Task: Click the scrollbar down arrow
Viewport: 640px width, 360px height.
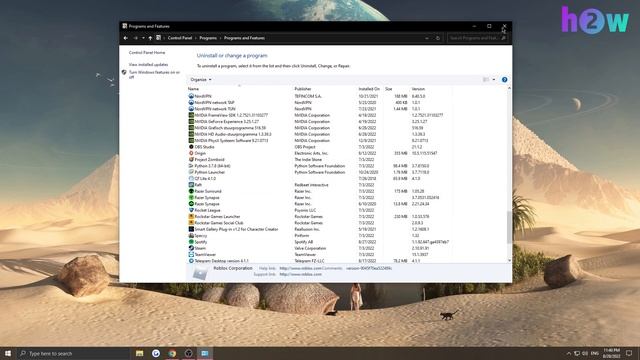Action: [x=509, y=260]
